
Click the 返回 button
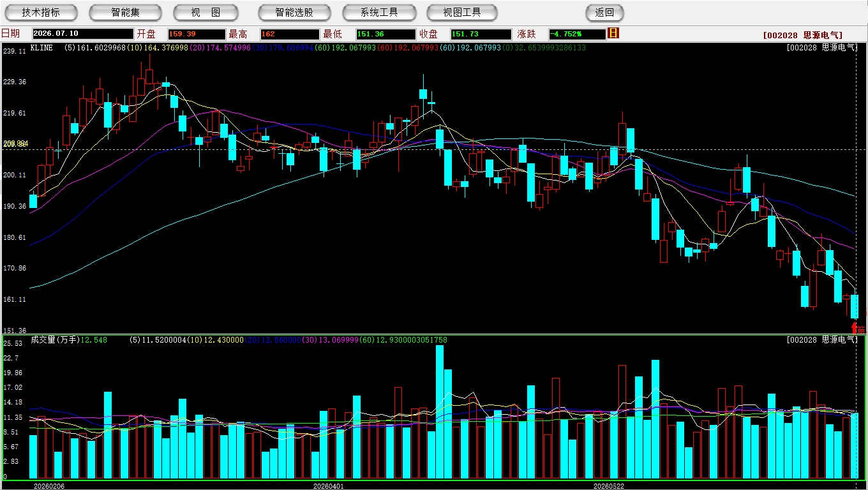click(604, 12)
